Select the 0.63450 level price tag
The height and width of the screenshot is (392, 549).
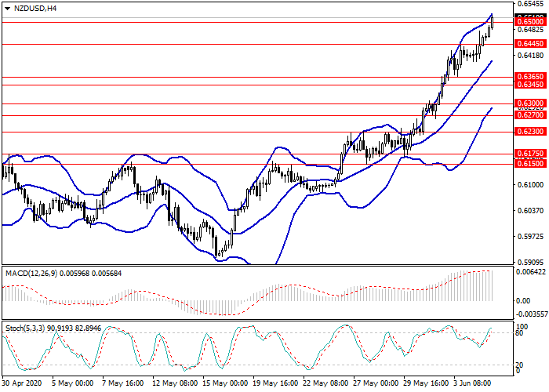point(529,84)
